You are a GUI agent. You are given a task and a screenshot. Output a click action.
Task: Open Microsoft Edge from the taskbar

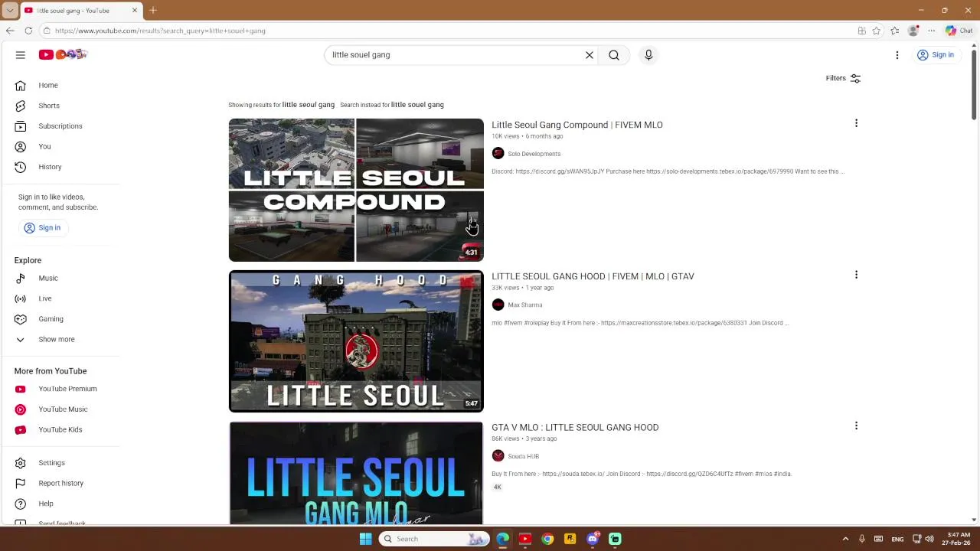(502, 539)
